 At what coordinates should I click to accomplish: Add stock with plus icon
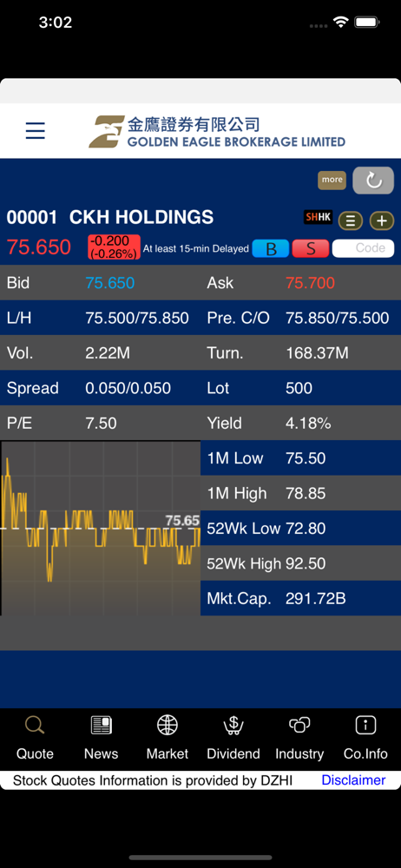click(x=382, y=220)
